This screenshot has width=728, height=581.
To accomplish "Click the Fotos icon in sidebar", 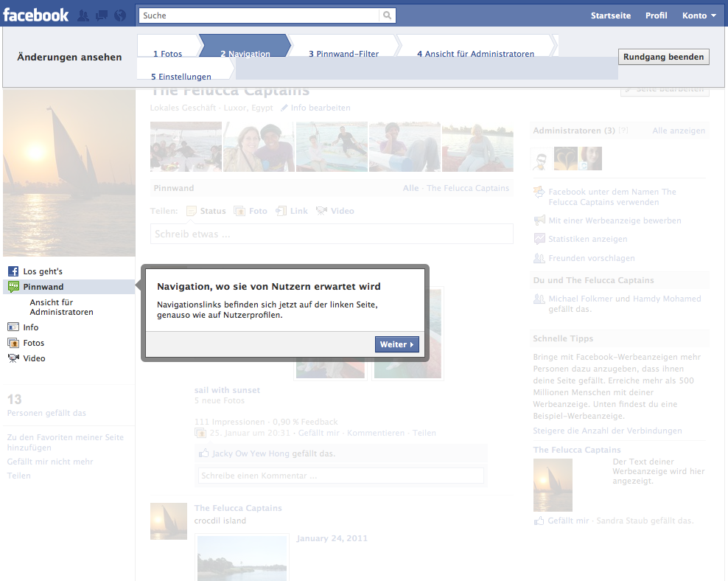I will 13,343.
